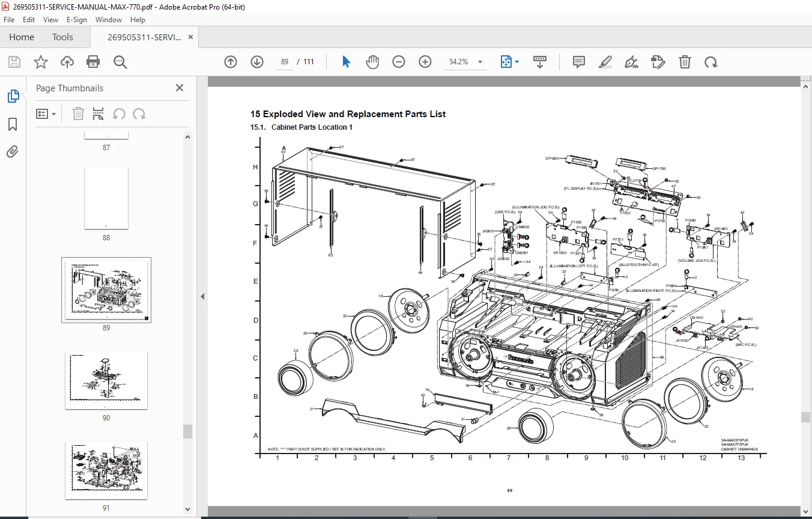The width and height of the screenshot is (812, 519).
Task: Activate the Hand pan tool
Action: point(372,62)
